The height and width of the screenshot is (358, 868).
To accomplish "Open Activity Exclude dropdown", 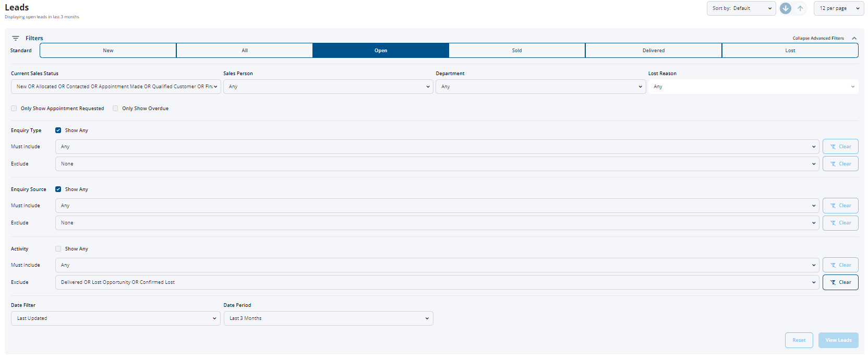I will pos(437,282).
